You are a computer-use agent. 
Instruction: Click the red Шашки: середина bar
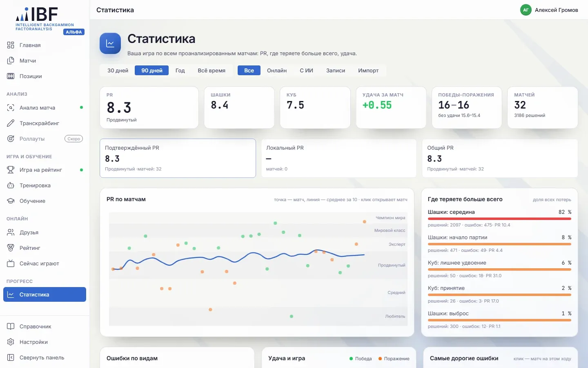(499, 219)
